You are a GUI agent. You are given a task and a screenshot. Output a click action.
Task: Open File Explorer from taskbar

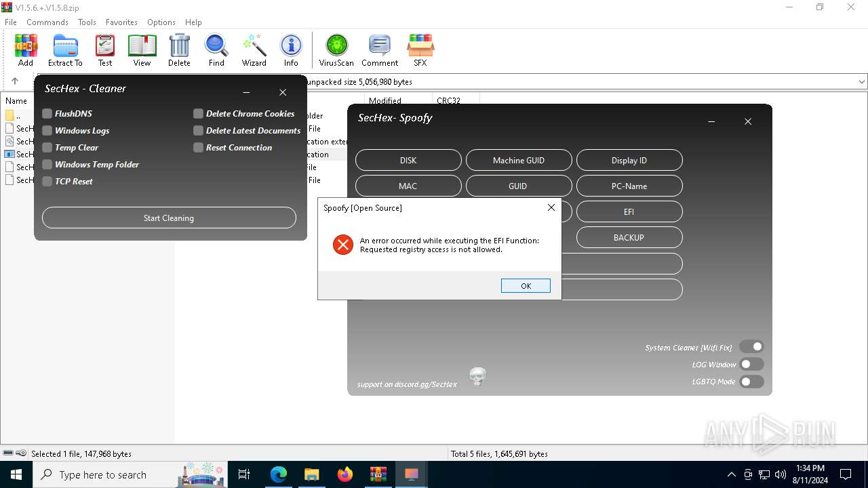pyautogui.click(x=312, y=474)
